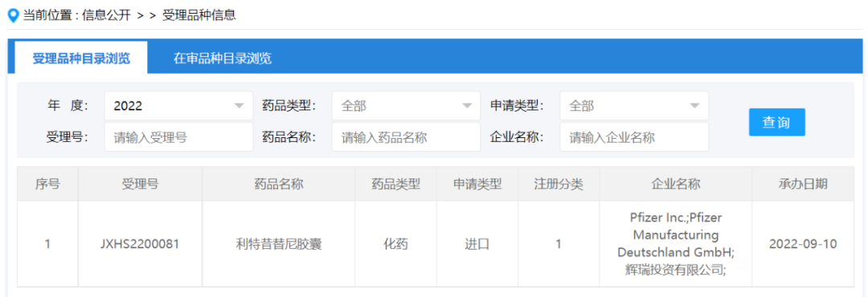The width and height of the screenshot is (868, 297).
Task: Expand the 药品类型 dropdown
Action: coord(406,106)
